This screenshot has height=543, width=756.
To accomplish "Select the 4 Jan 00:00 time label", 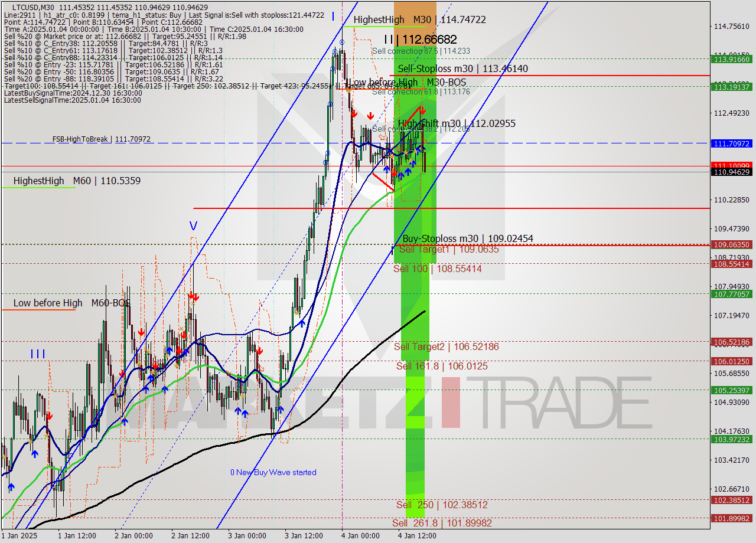I will click(x=360, y=536).
